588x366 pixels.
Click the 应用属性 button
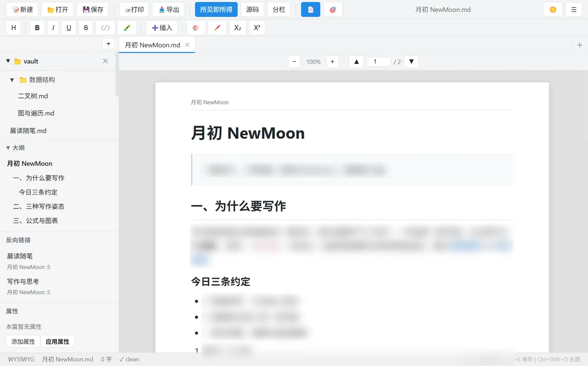point(57,341)
